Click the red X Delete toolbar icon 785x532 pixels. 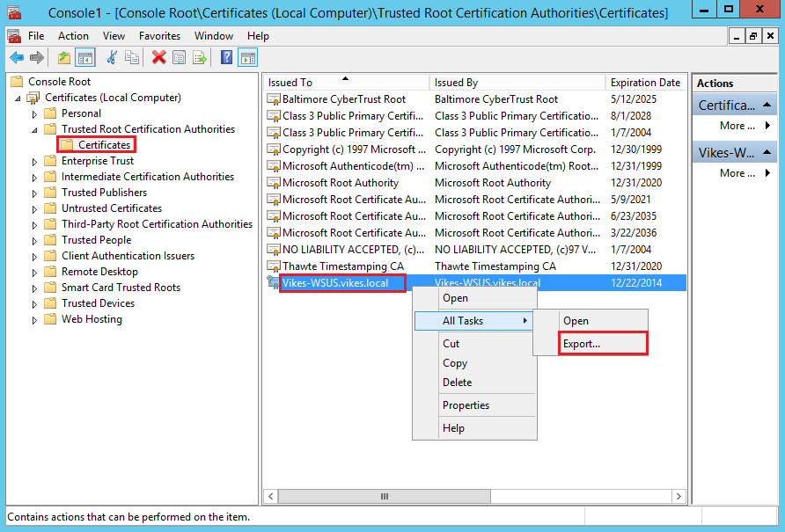tap(158, 58)
